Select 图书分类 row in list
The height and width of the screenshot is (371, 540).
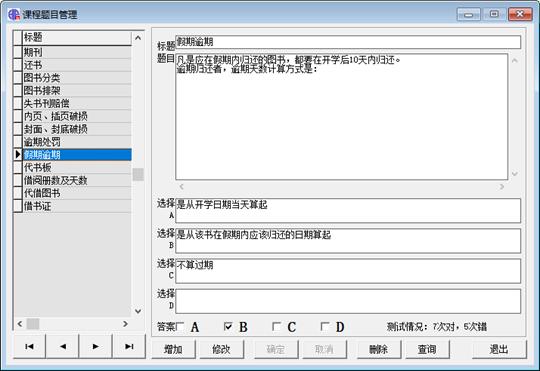click(x=77, y=78)
